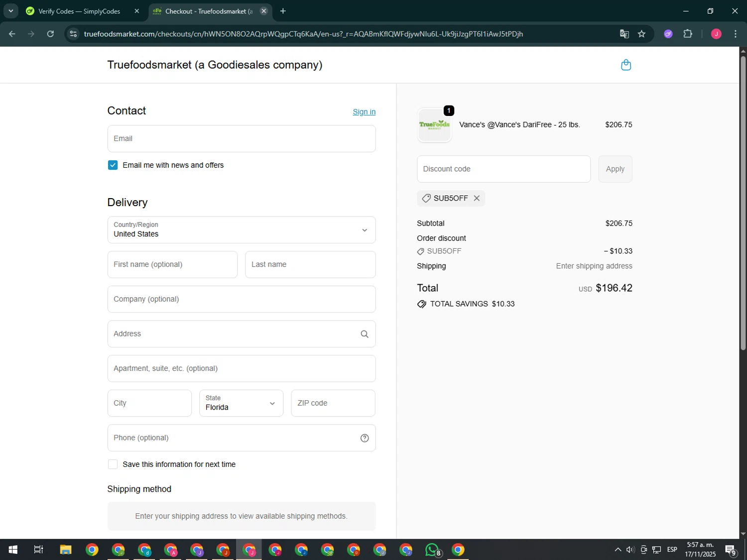Click the Sign in link

[x=364, y=112]
